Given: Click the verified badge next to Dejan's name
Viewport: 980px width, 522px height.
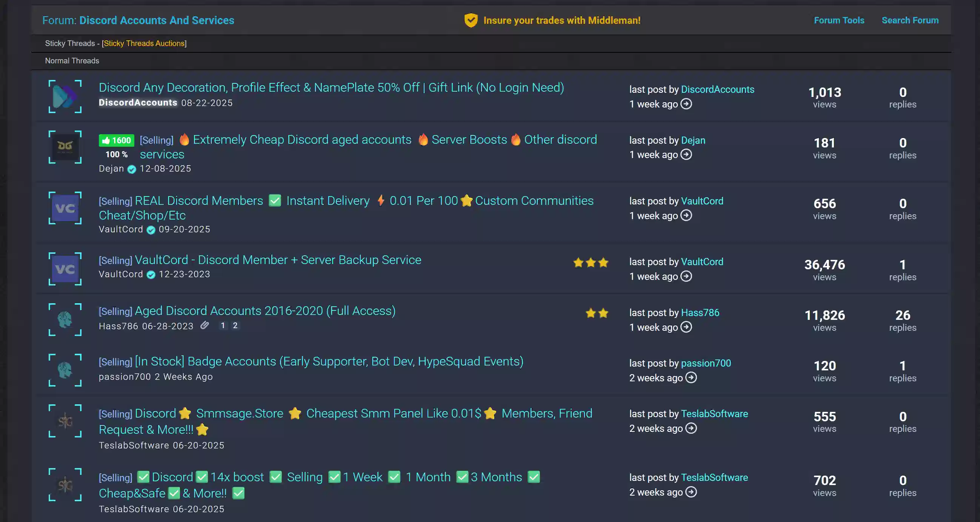Looking at the screenshot, I should pos(131,170).
